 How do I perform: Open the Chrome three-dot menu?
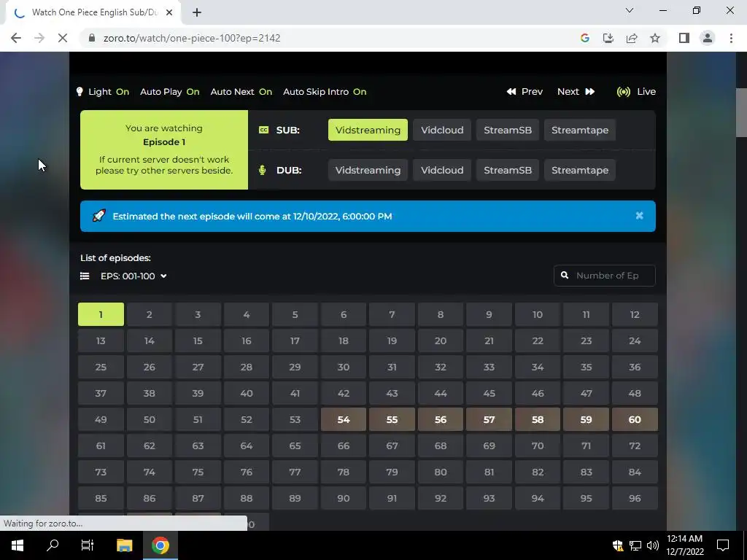[731, 38]
